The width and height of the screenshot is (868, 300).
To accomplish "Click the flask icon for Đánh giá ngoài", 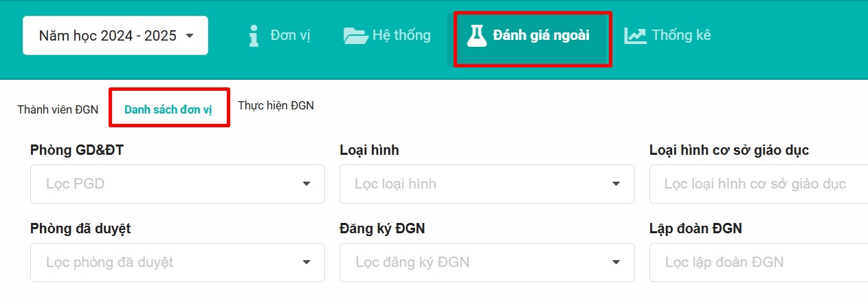I will (476, 36).
